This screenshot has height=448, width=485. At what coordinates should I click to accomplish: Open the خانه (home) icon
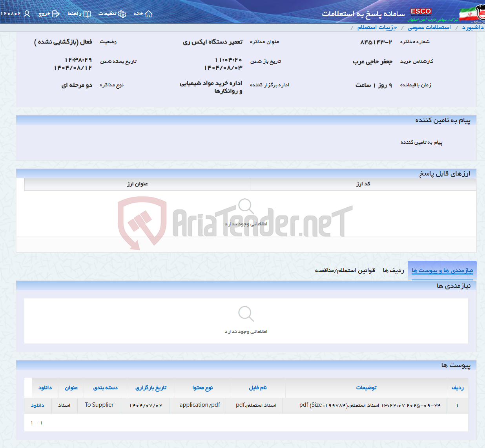pyautogui.click(x=148, y=13)
